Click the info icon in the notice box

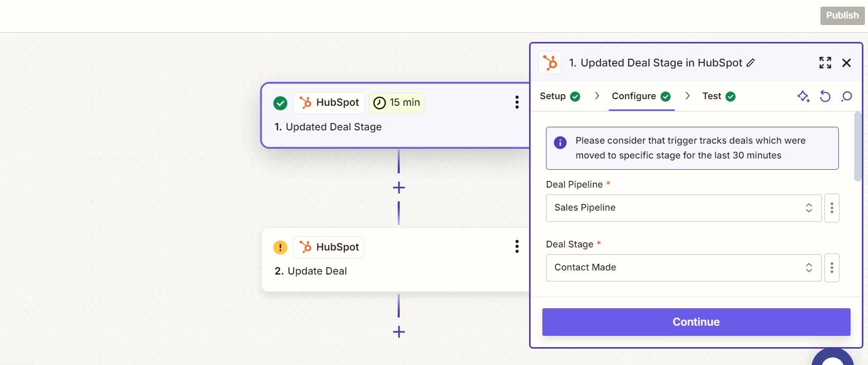pos(560,143)
